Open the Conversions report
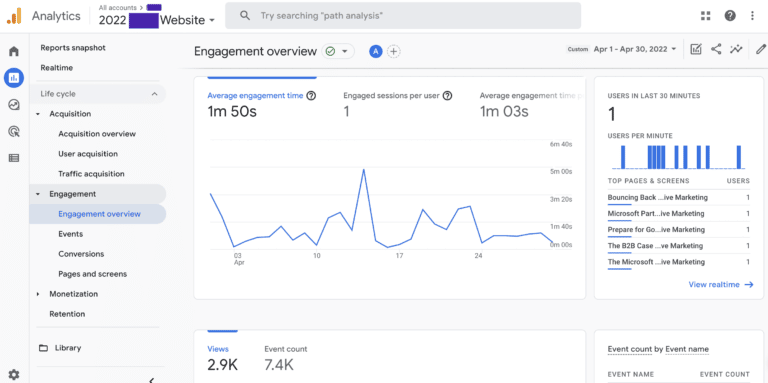Image resolution: width=768 pixels, height=383 pixels. click(x=81, y=254)
